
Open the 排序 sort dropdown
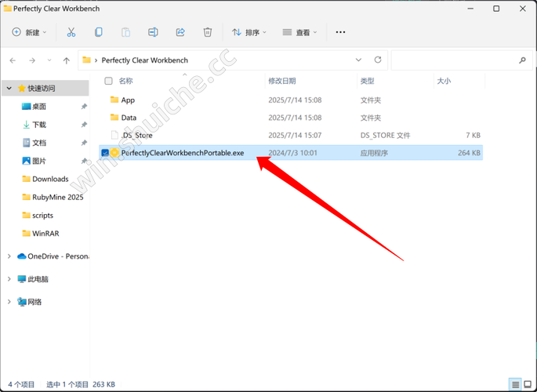(249, 32)
